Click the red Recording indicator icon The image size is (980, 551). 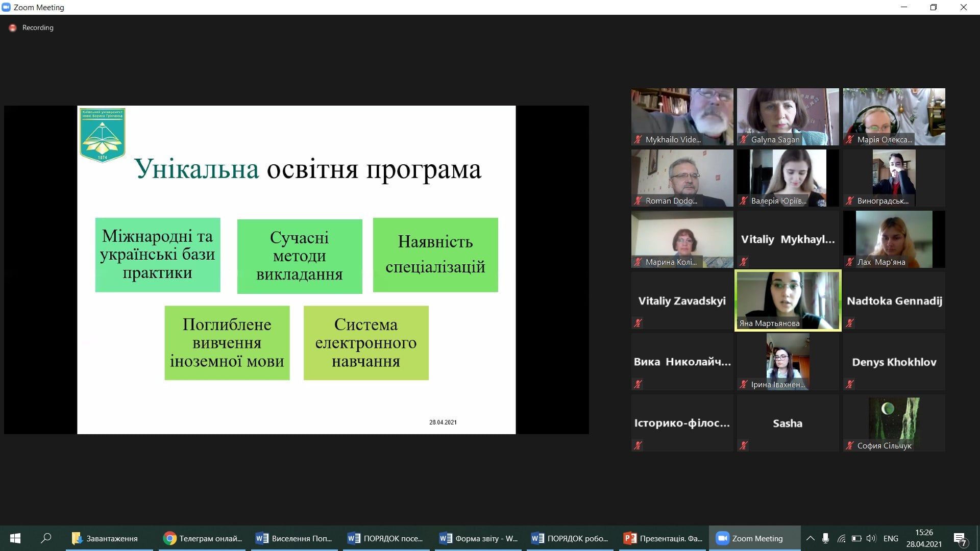(13, 28)
